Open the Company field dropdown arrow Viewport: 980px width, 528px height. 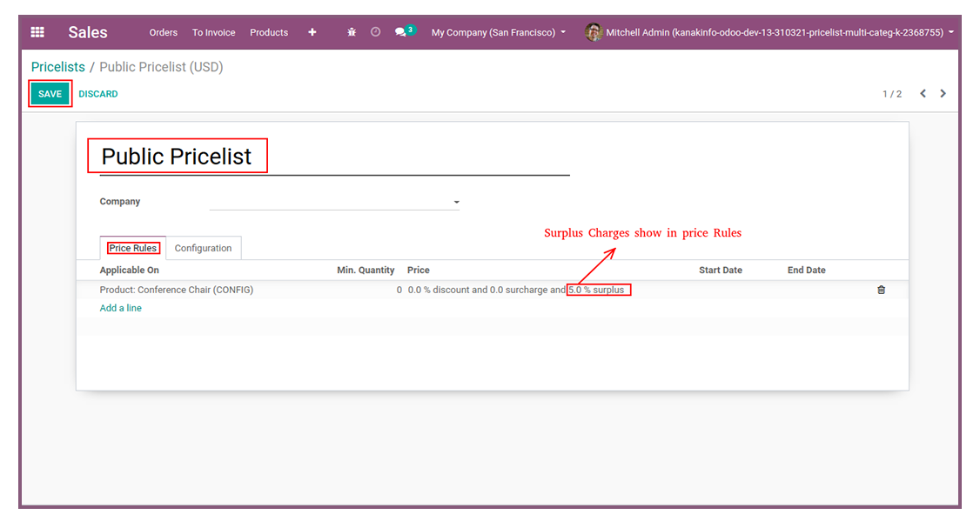click(456, 202)
